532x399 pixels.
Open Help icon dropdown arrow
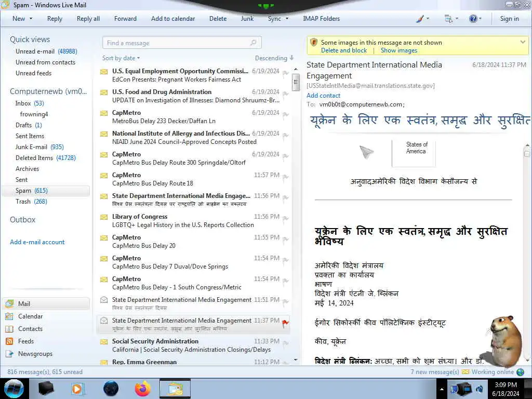click(480, 19)
